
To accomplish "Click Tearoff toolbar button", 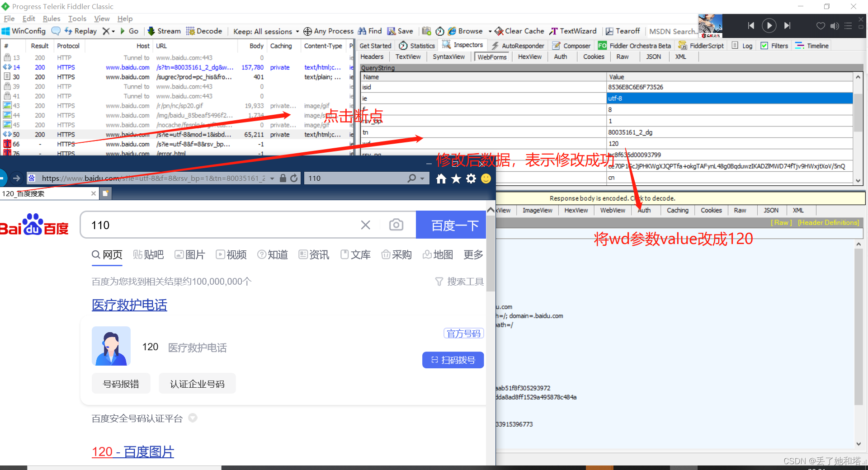I will click(623, 31).
